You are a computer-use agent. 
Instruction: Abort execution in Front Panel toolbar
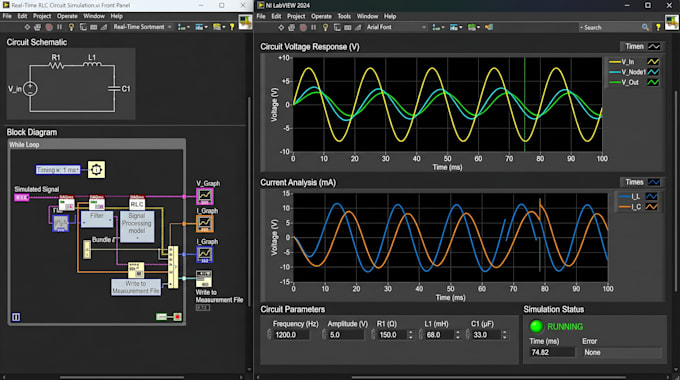coord(49,27)
